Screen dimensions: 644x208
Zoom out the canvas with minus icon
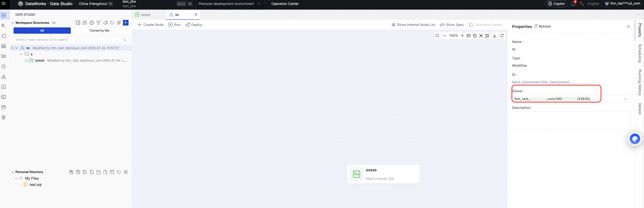point(445,36)
